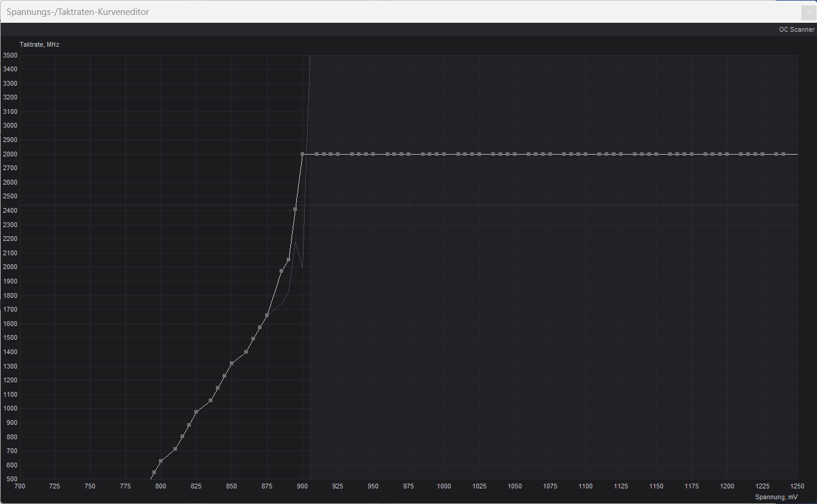Select the curve point at 900 mV, 2800 MHz

[302, 154]
